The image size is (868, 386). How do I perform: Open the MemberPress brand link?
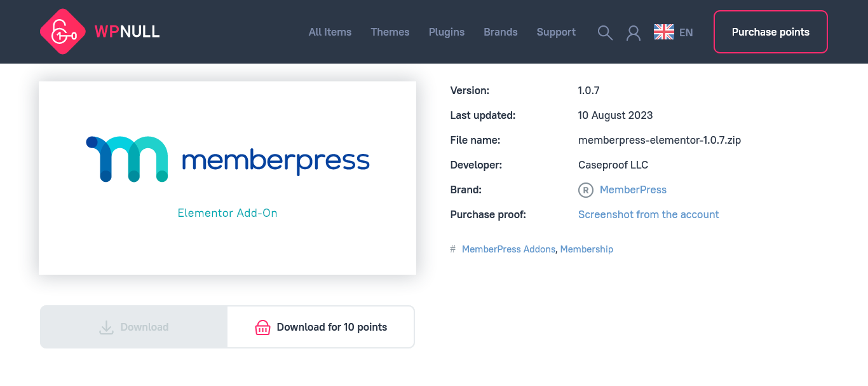[633, 190]
